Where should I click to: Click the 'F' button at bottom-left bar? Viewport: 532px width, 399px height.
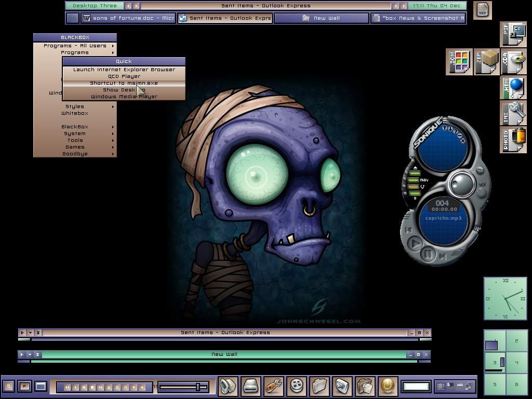tap(24, 386)
